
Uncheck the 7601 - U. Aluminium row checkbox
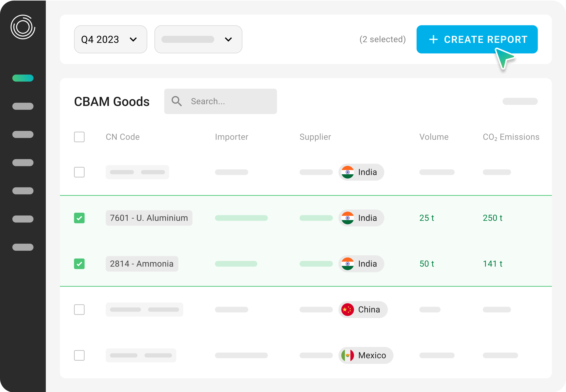(x=79, y=218)
